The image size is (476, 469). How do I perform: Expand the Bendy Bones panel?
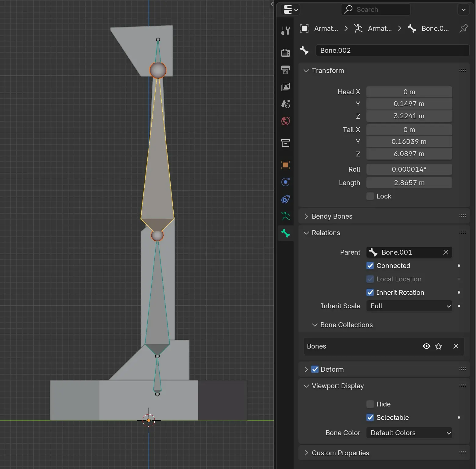(x=332, y=216)
